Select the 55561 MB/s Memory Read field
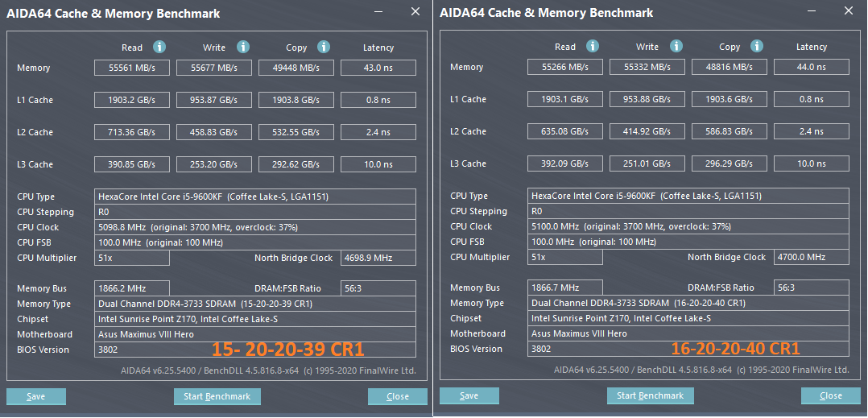 [x=134, y=68]
